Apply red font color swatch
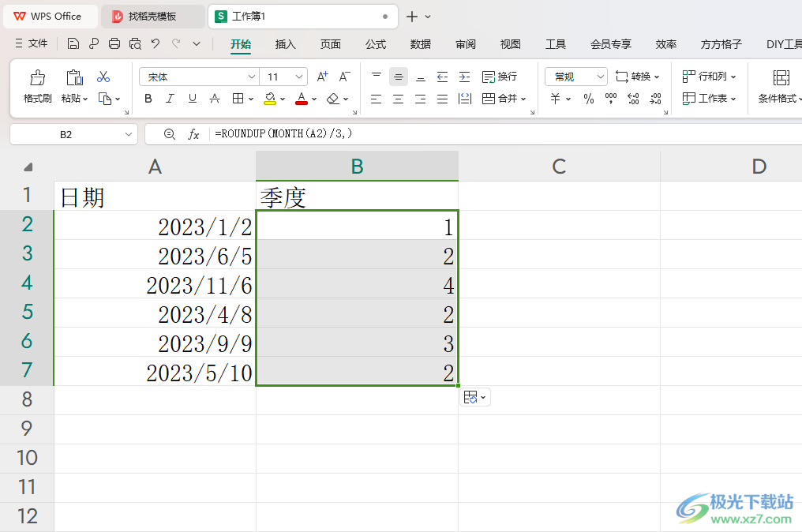 (302, 99)
